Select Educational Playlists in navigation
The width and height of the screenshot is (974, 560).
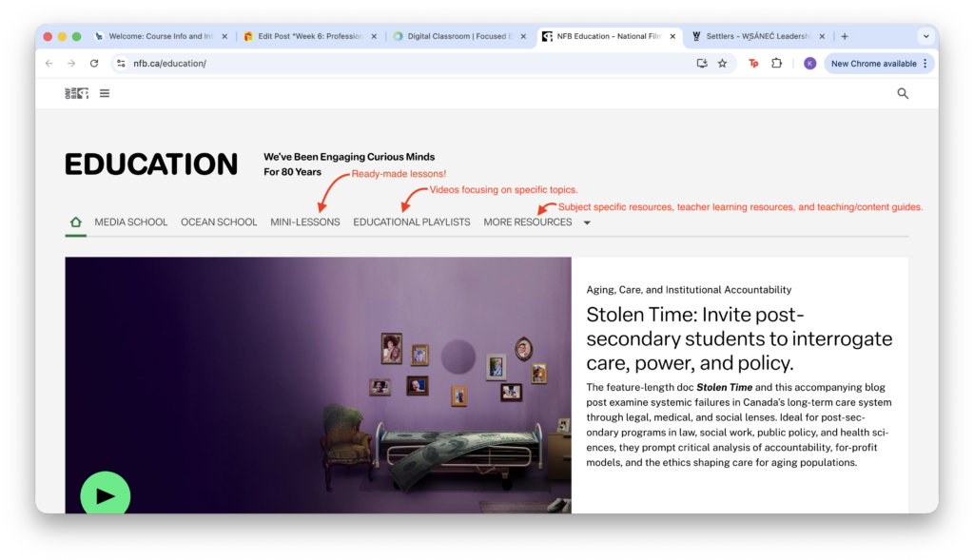pyautogui.click(x=411, y=222)
